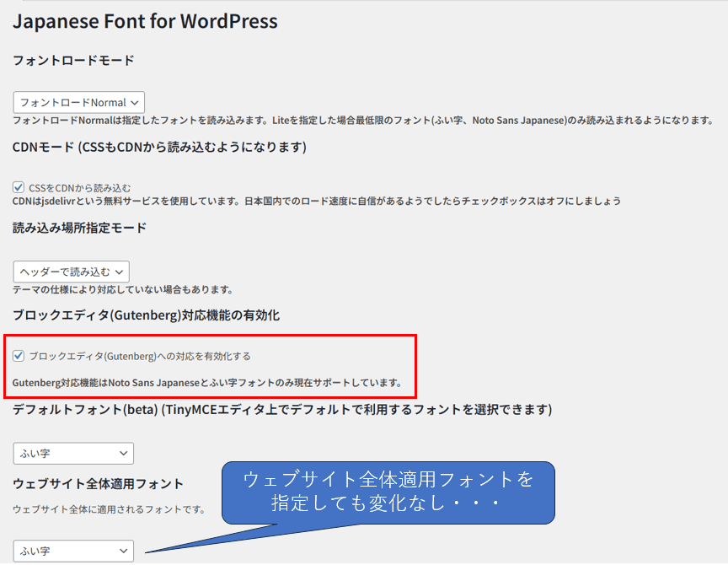Click the Japanese Font for WordPress title

[145, 21]
